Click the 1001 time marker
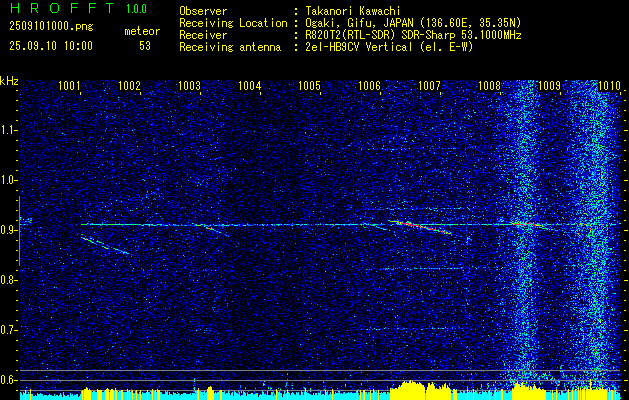This screenshot has height=400, width=629. pyautogui.click(x=69, y=85)
